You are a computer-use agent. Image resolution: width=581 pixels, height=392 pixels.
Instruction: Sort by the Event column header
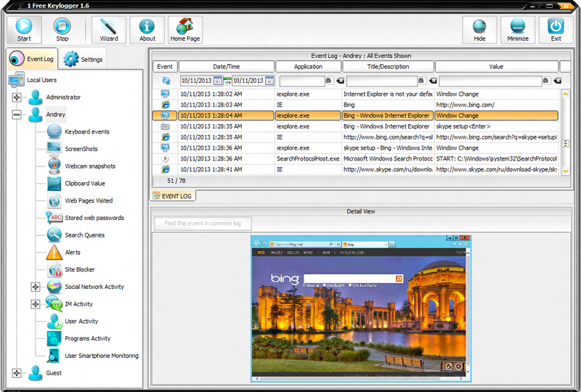(x=165, y=67)
